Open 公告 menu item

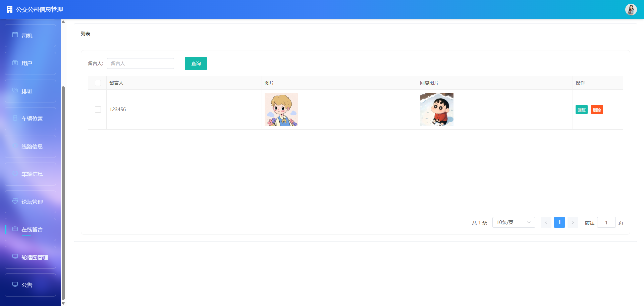click(x=30, y=285)
